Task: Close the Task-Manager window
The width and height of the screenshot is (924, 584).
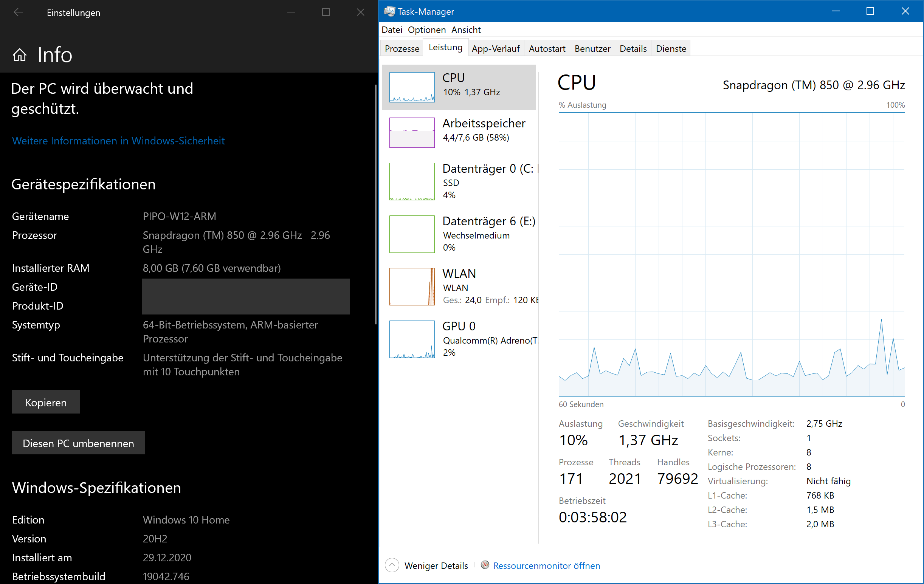Action: 905,11
